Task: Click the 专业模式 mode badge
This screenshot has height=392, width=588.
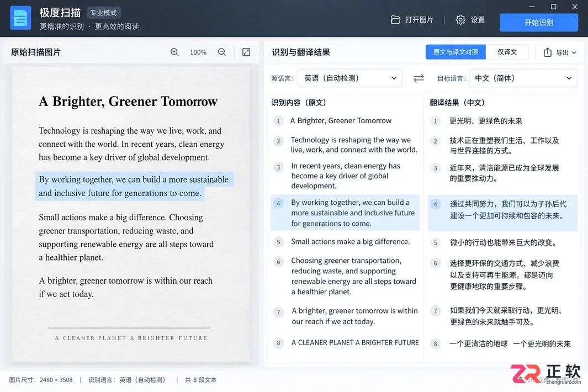Action: (x=103, y=13)
